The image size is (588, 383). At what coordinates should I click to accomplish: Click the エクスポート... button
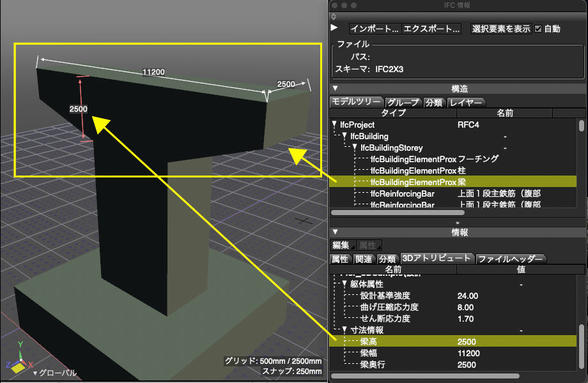(431, 29)
